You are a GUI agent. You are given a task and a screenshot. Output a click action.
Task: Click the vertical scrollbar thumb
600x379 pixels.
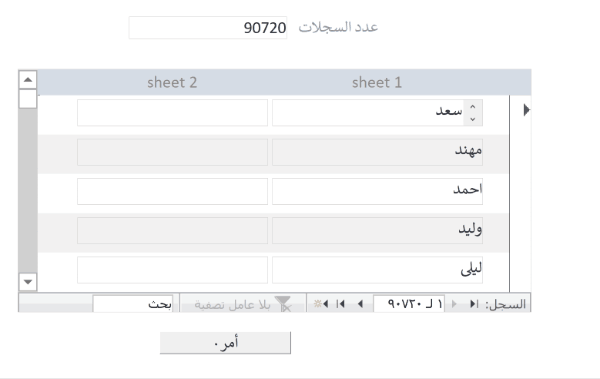pyautogui.click(x=28, y=99)
